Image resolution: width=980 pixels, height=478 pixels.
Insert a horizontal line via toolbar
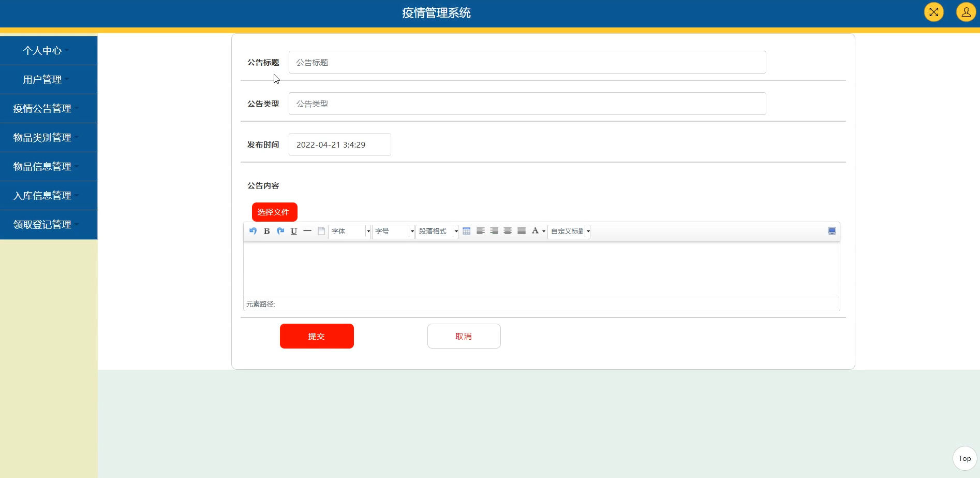307,231
